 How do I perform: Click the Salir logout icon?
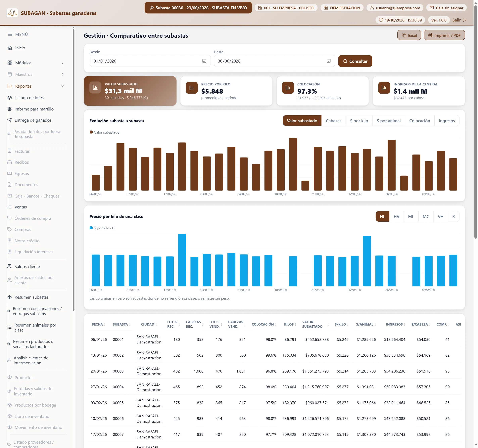point(464,20)
